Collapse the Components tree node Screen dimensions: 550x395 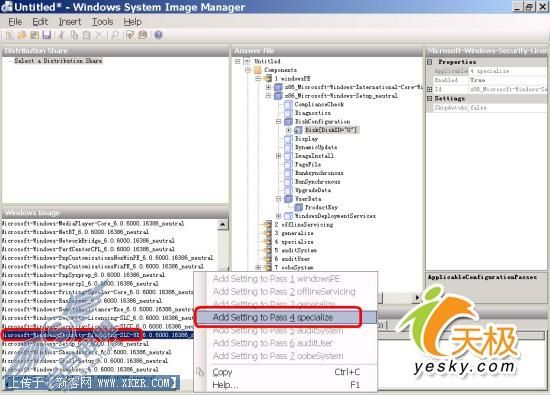click(x=248, y=70)
